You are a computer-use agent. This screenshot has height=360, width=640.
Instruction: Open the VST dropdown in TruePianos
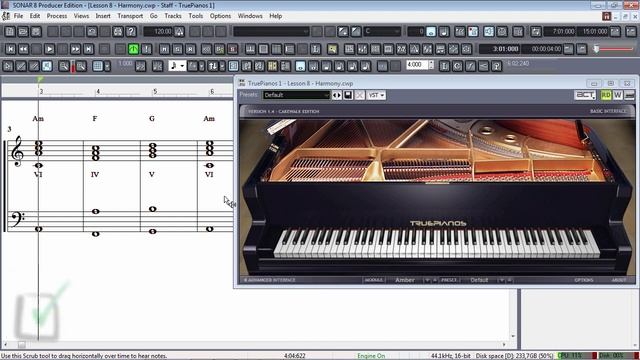pos(376,95)
